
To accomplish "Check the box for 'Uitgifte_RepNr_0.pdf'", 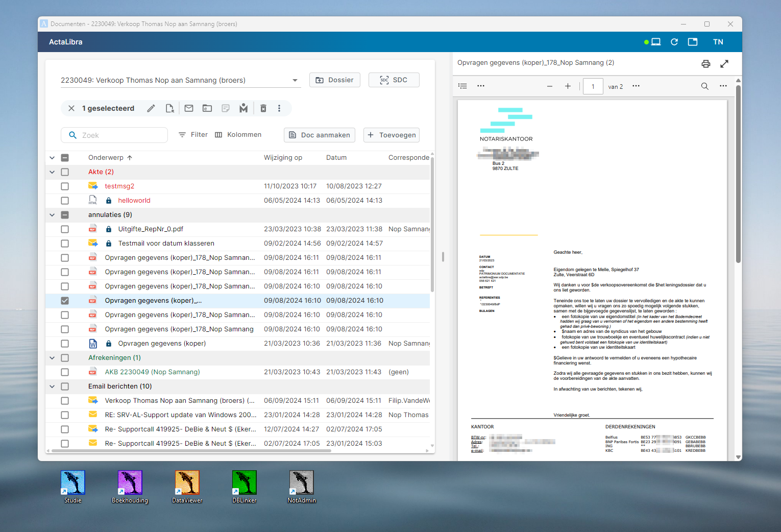I will 65,229.
